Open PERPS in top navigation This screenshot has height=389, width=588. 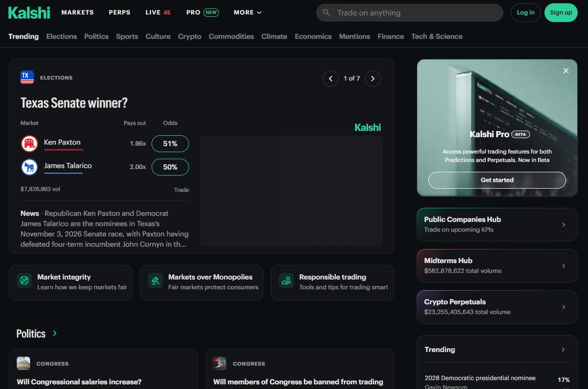click(120, 13)
